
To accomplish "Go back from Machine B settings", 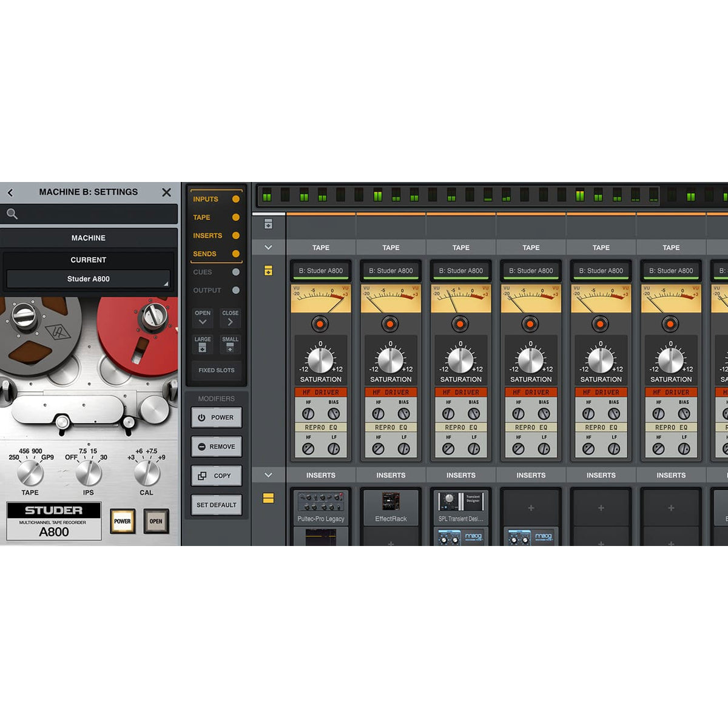I will click(x=10, y=192).
